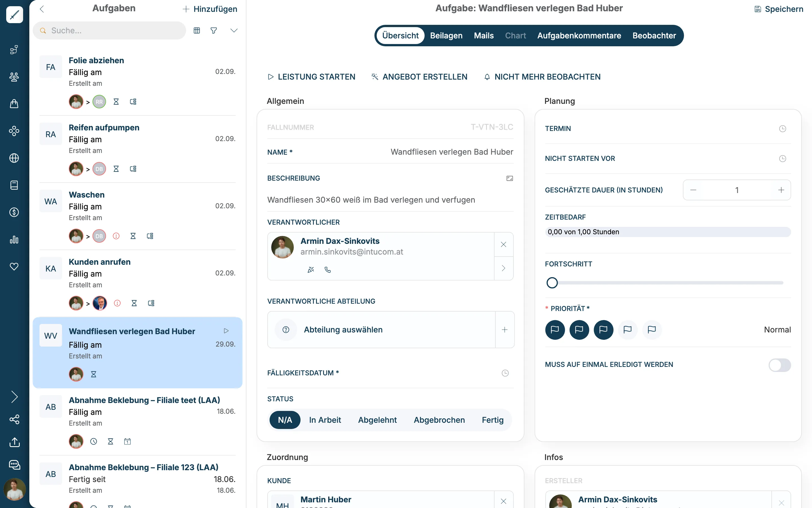Open the Beobachter tab
Viewport: 812px width, 508px height.
[654, 36]
